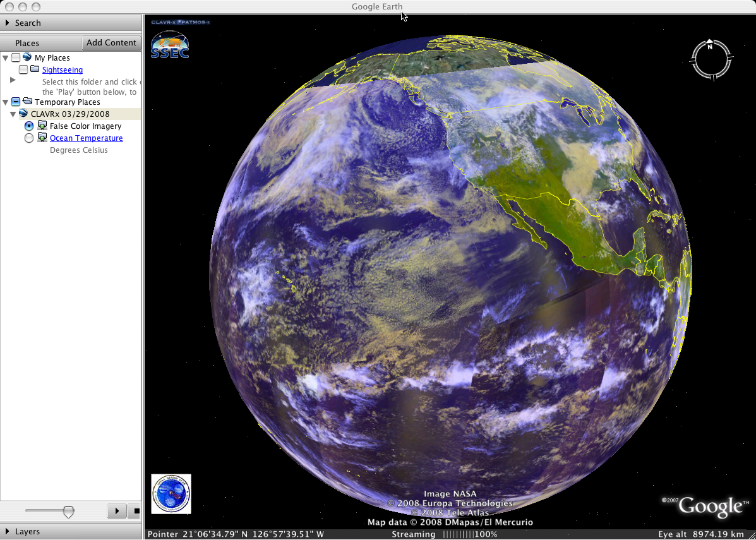Click the tour speed slider handle
This screenshot has width=756, height=540.
pyautogui.click(x=68, y=511)
